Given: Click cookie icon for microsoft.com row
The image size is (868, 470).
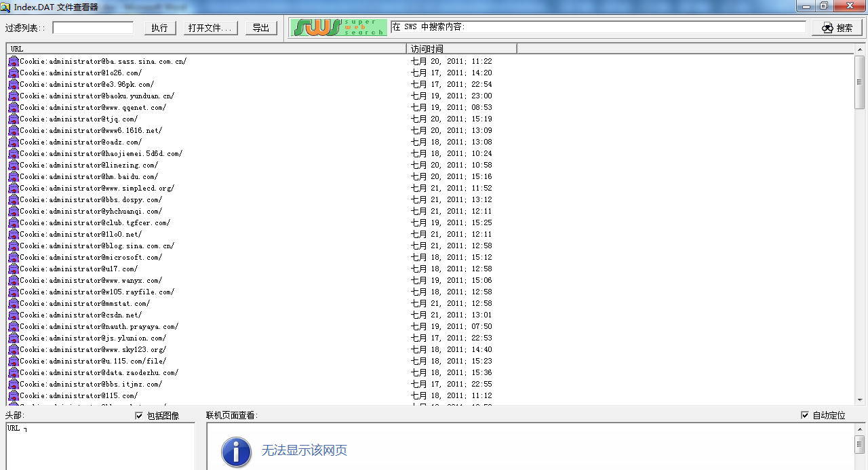Looking at the screenshot, I should (14, 257).
